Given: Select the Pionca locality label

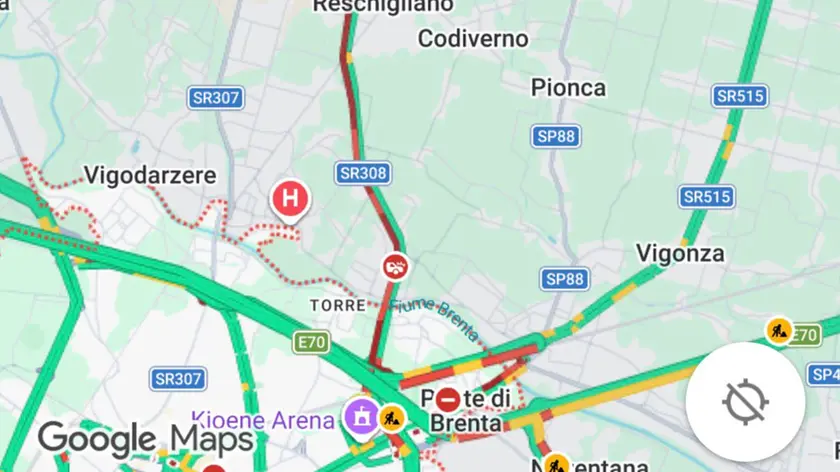Looking at the screenshot, I should [568, 87].
